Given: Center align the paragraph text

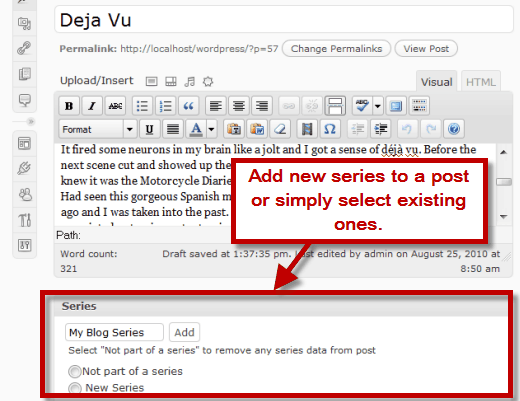Looking at the screenshot, I should (x=239, y=106).
